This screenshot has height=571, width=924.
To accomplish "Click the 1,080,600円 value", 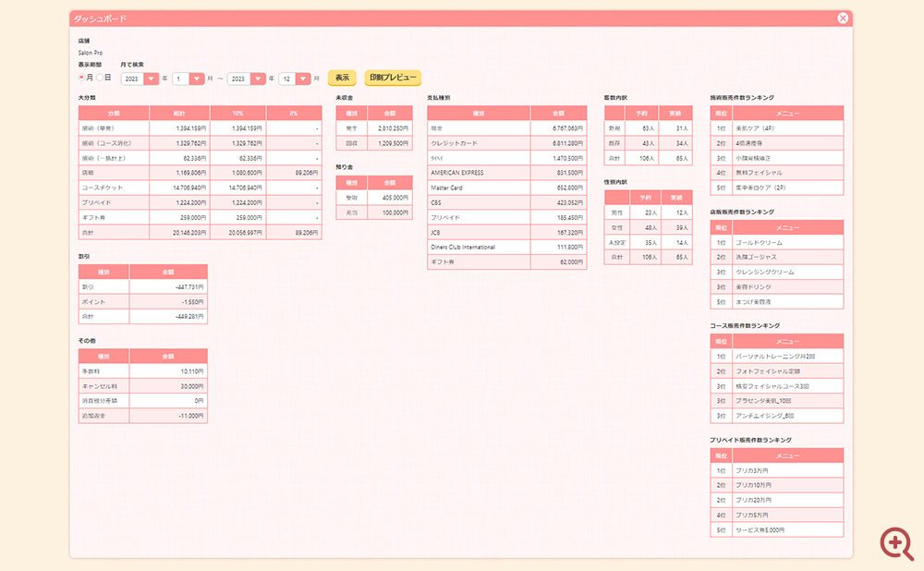I will (x=248, y=173).
